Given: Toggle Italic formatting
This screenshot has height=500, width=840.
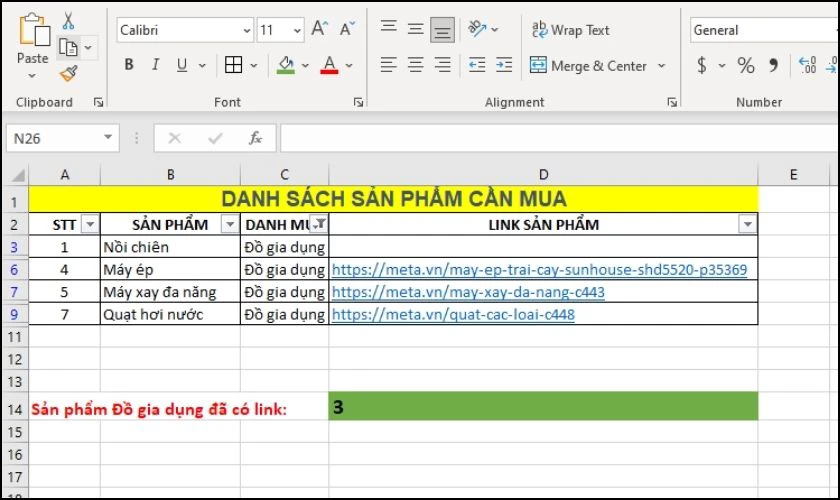Looking at the screenshot, I should click(155, 65).
